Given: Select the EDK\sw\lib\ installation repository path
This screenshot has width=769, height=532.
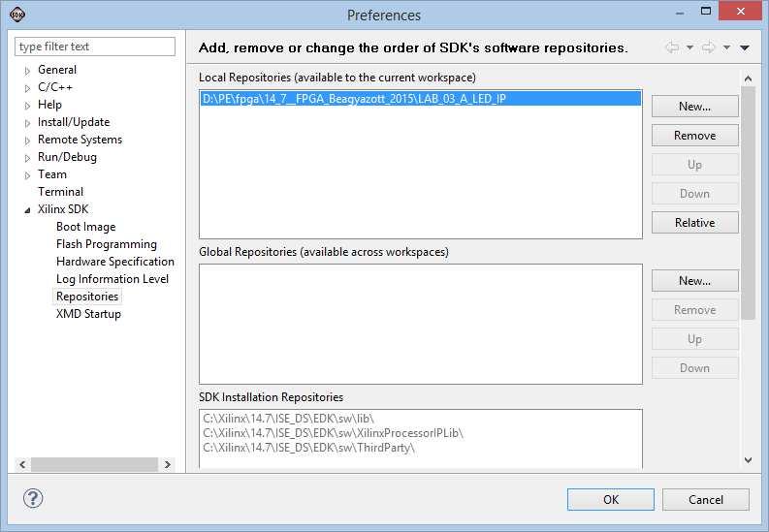Looking at the screenshot, I should tap(288, 419).
